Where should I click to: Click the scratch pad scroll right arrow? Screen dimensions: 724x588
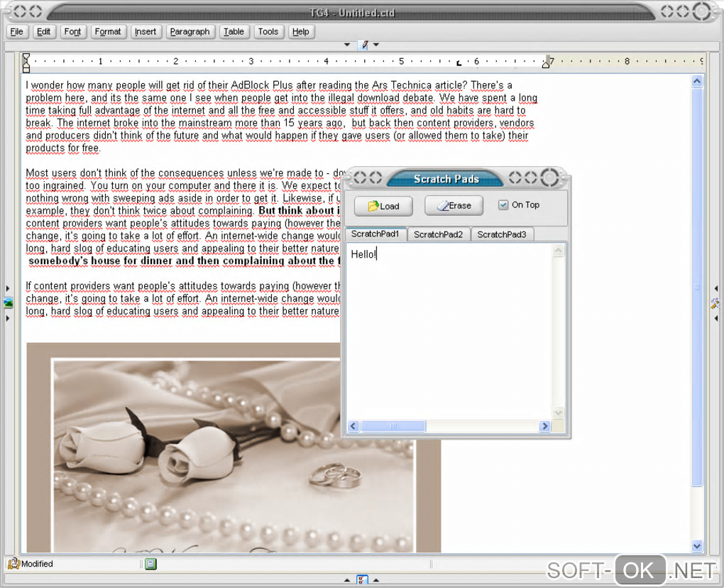coord(545,426)
